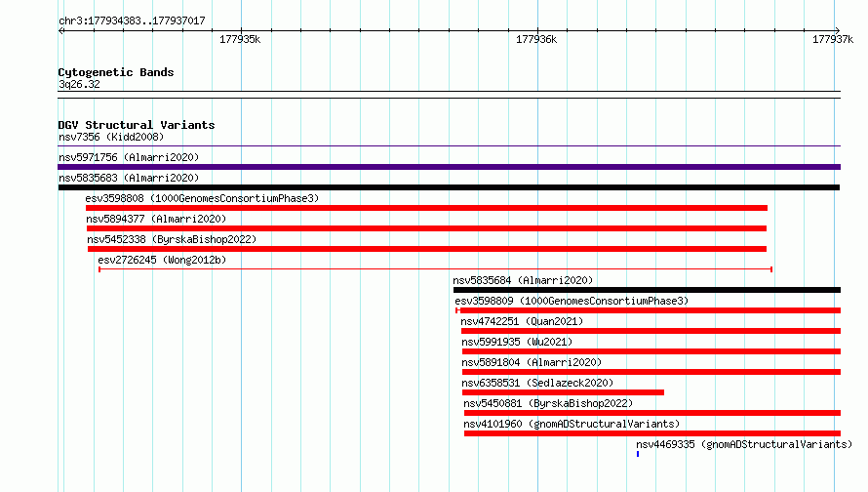Click the black nsv5835684 variant bar
The image size is (868, 492).
647,290
